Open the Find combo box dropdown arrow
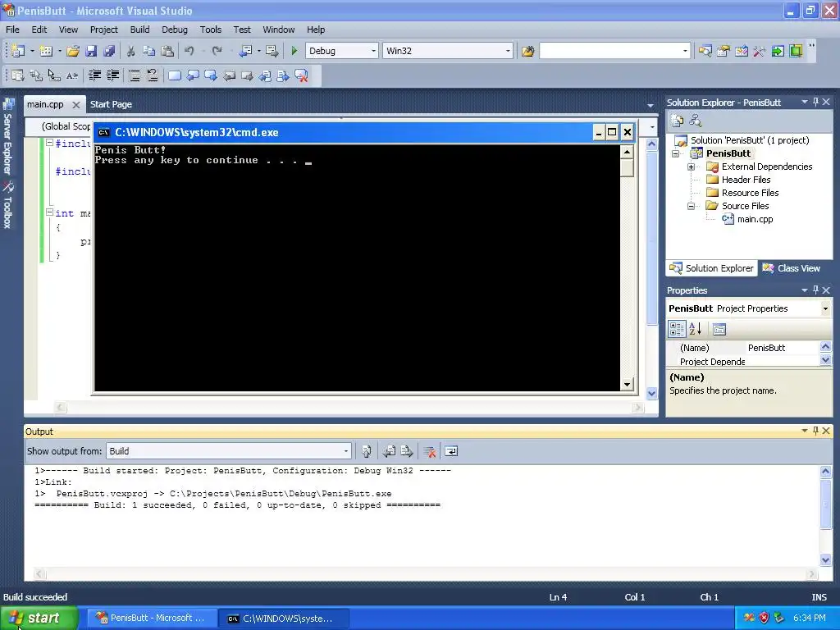The width and height of the screenshot is (840, 630). coord(685,51)
